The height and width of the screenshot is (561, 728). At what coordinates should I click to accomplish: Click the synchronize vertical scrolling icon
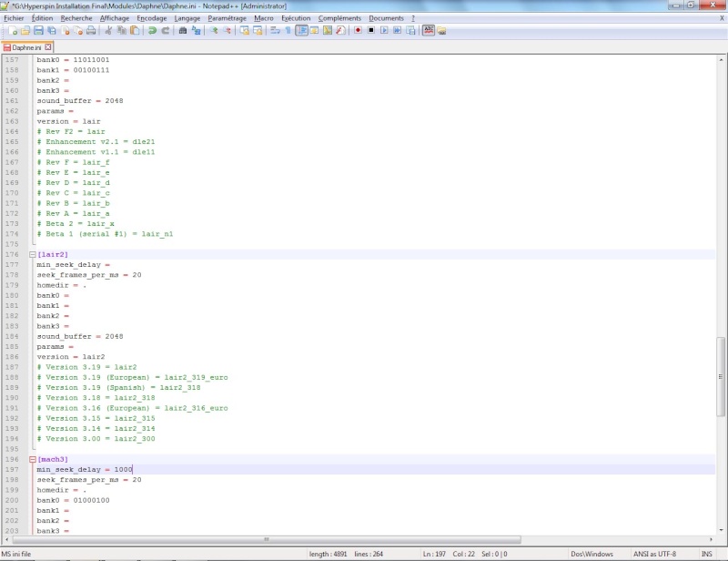[x=244, y=31]
